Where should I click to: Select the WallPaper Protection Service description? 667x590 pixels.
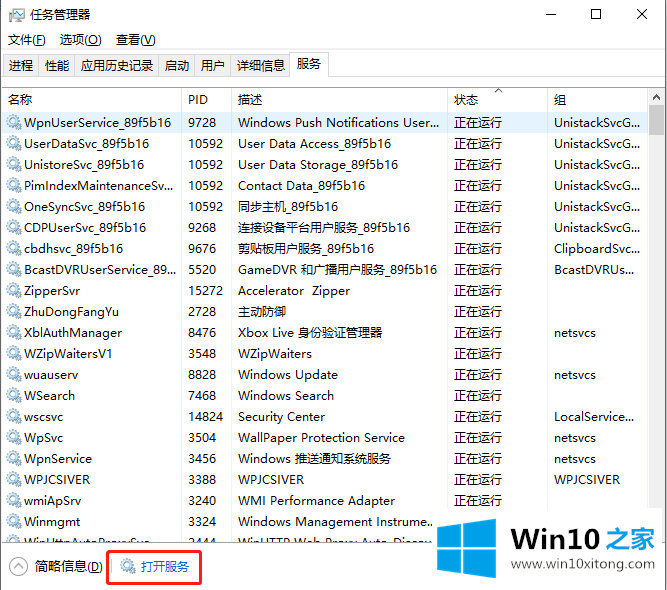321,438
